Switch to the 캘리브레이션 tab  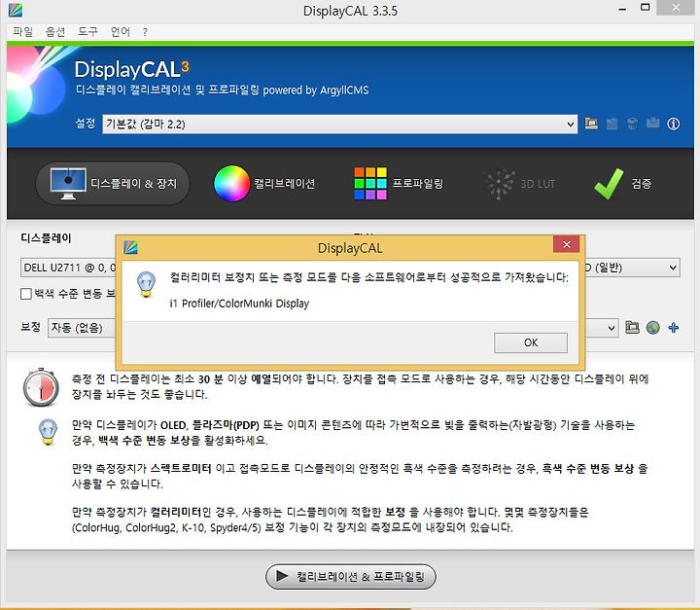(264, 184)
